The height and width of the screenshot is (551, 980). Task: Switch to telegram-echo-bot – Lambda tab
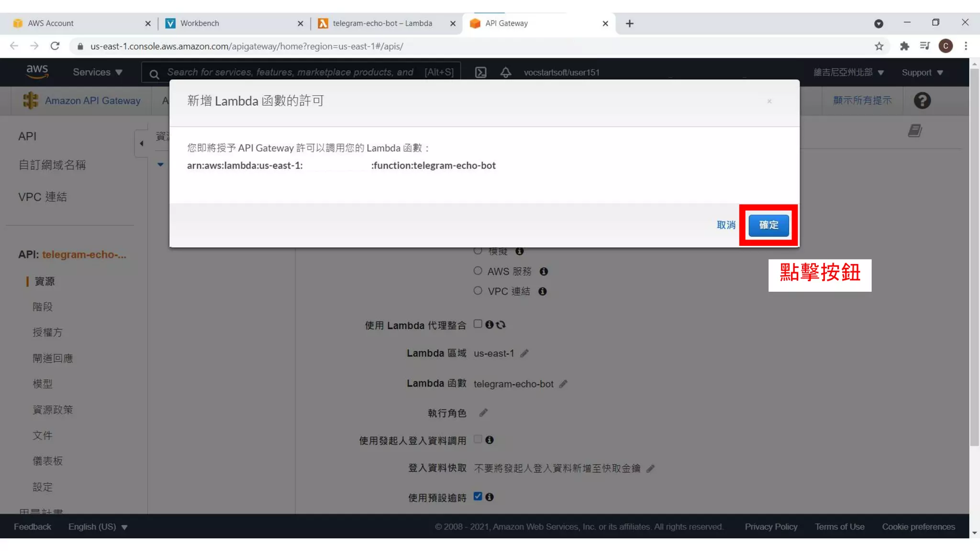click(x=386, y=23)
